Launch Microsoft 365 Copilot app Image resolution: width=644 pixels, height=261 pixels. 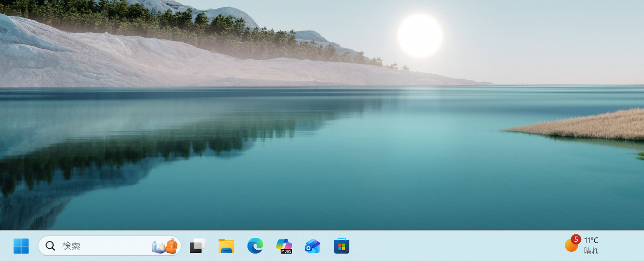tap(284, 246)
